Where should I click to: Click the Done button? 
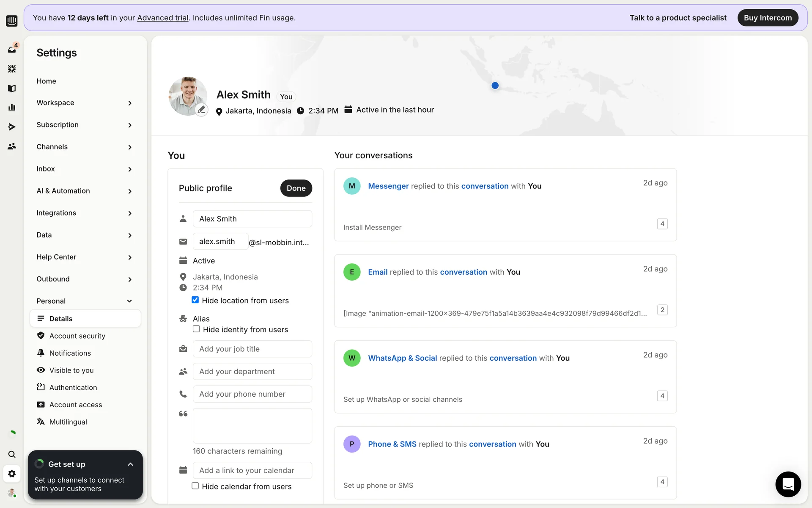[296, 188]
